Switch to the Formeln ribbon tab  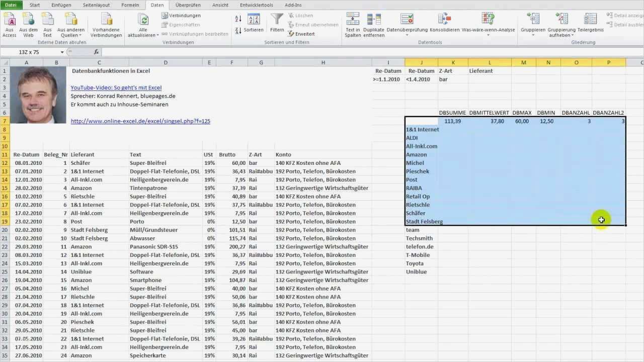point(130,5)
